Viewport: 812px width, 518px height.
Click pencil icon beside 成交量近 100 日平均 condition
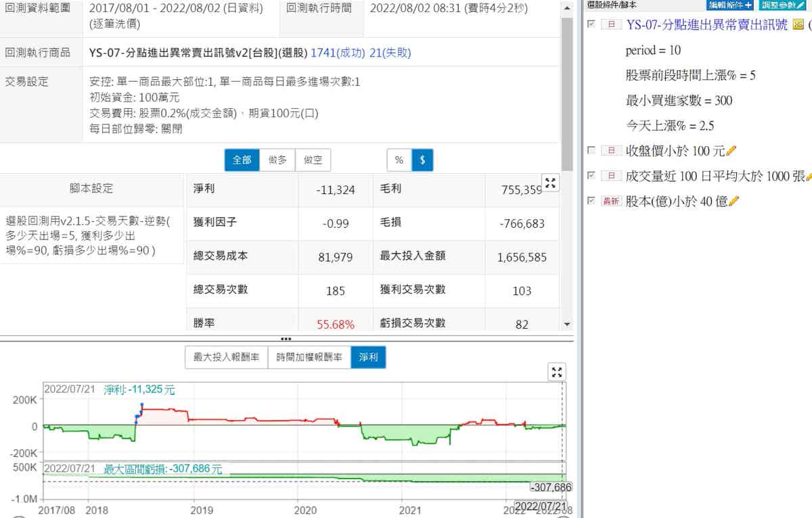[808, 176]
